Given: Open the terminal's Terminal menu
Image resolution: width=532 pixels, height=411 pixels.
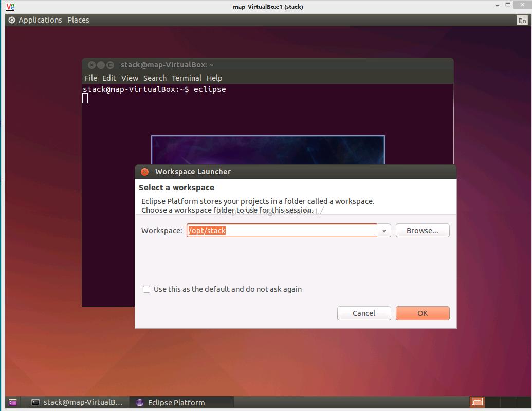Looking at the screenshot, I should click(186, 78).
